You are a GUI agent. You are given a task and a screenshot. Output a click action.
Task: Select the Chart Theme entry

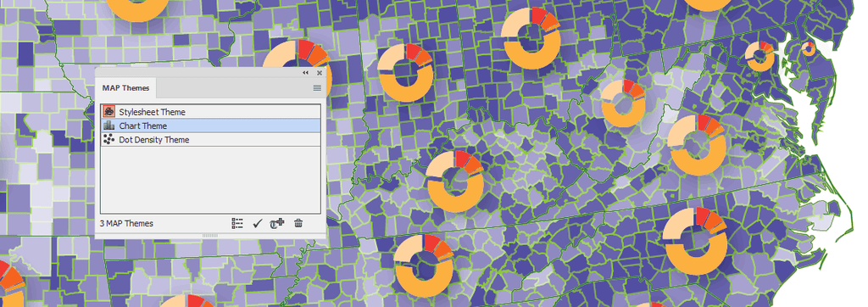tap(211, 126)
